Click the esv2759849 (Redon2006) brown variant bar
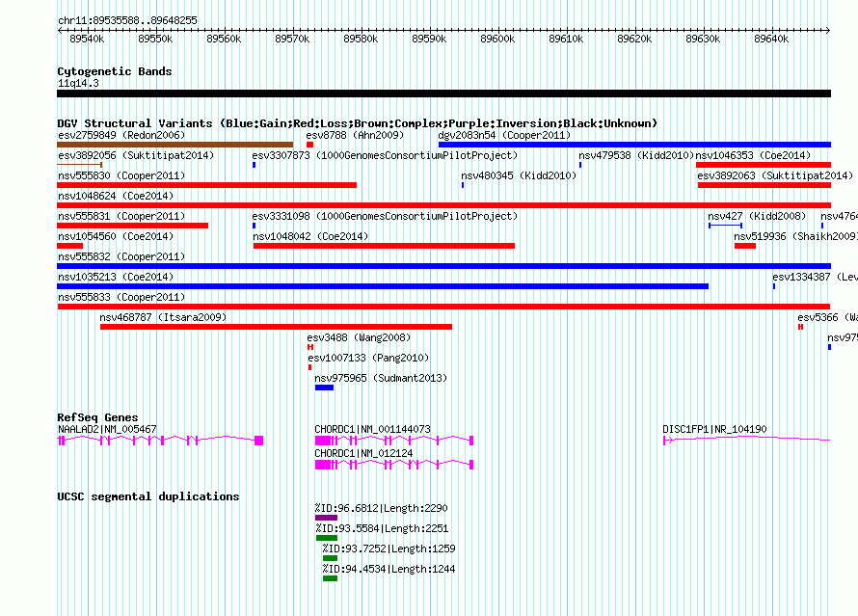This screenshot has width=858, height=616. click(x=175, y=145)
